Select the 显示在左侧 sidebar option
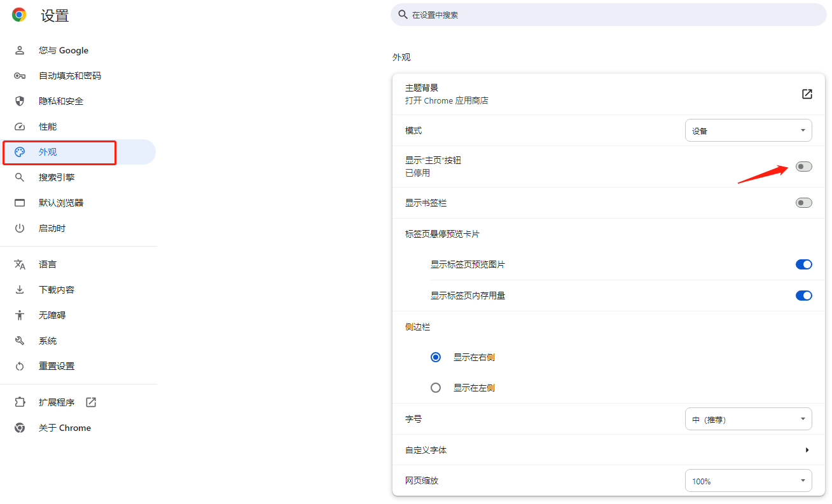This screenshot has height=504, width=832. pyautogui.click(x=436, y=387)
